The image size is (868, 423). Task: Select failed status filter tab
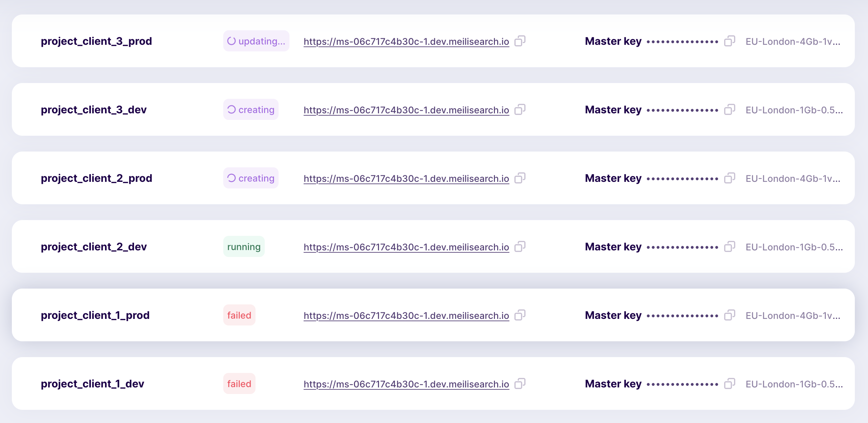coord(238,315)
